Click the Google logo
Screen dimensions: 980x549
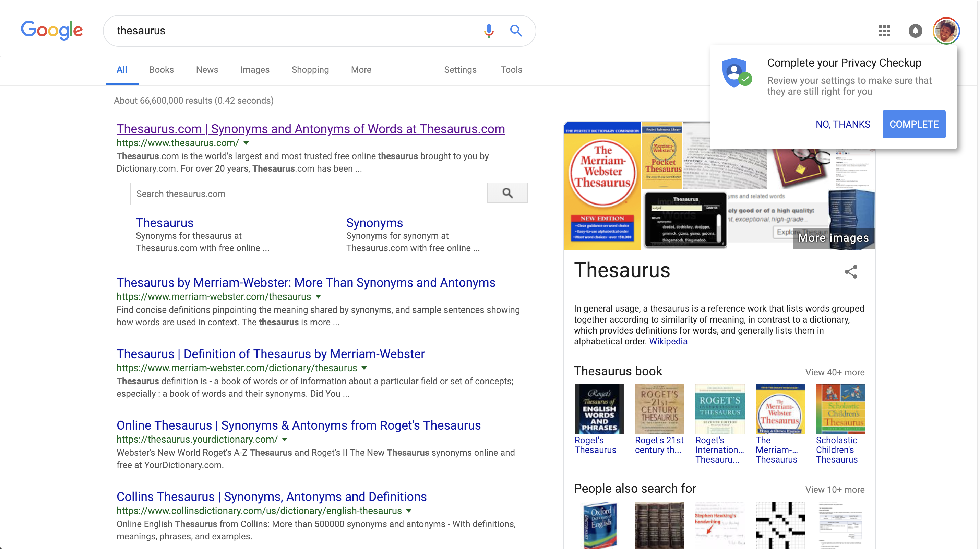[x=52, y=31]
